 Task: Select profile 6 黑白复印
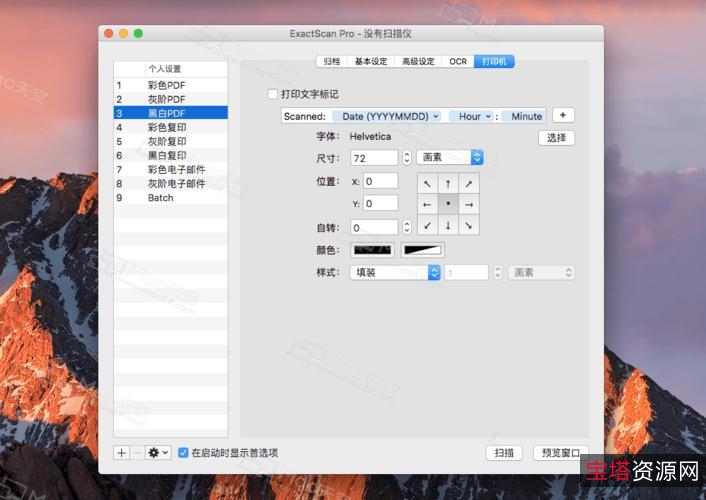pyautogui.click(x=171, y=155)
